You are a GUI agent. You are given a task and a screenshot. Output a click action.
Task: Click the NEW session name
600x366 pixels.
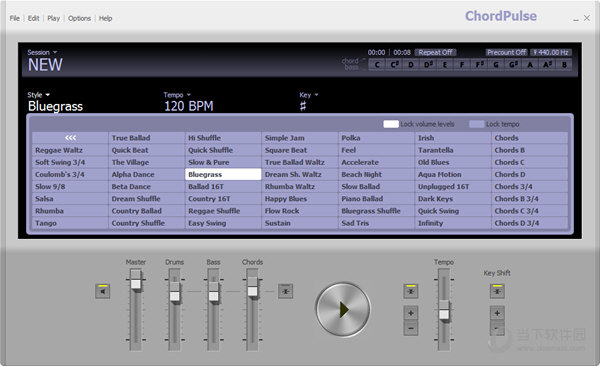pos(45,65)
